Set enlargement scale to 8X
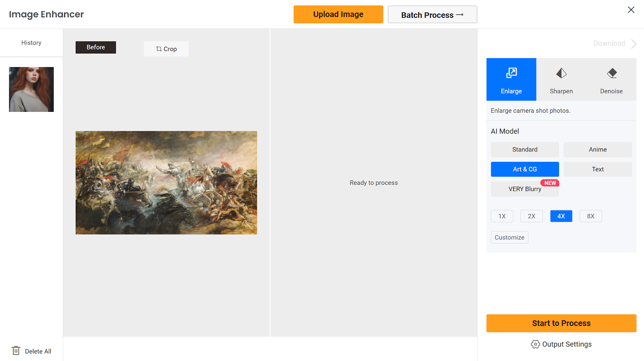The width and height of the screenshot is (644, 361). pos(591,216)
